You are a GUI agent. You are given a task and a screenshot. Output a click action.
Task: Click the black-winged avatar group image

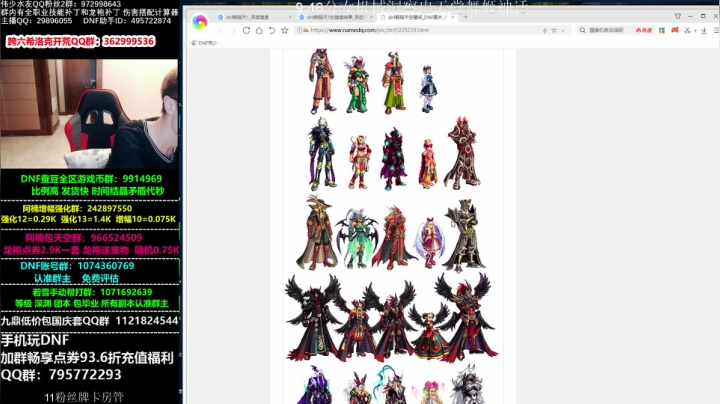[392, 318]
